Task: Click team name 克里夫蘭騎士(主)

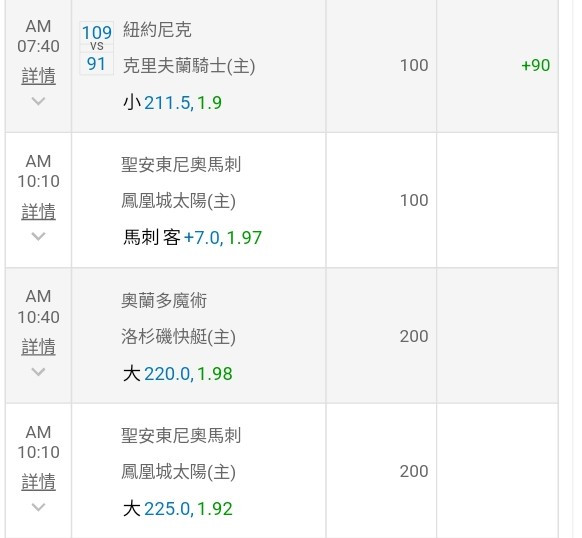Action: tap(189, 66)
